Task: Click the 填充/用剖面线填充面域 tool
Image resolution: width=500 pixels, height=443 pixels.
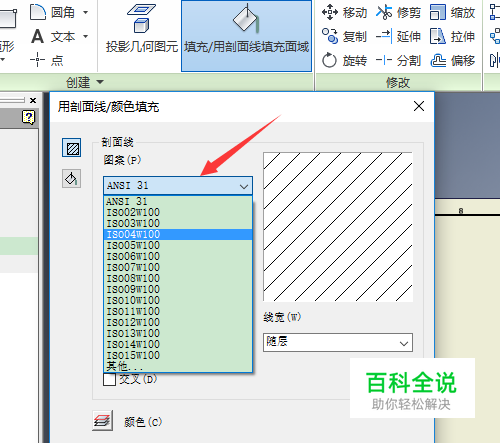Action: coord(246,36)
